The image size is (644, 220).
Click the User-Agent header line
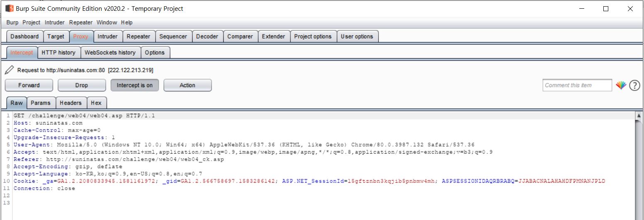click(x=244, y=145)
